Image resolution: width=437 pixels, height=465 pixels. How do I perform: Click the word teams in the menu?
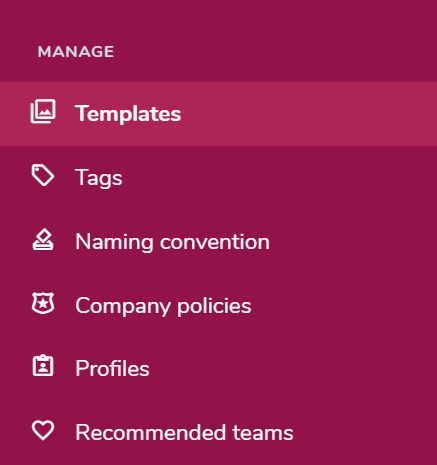tap(263, 433)
